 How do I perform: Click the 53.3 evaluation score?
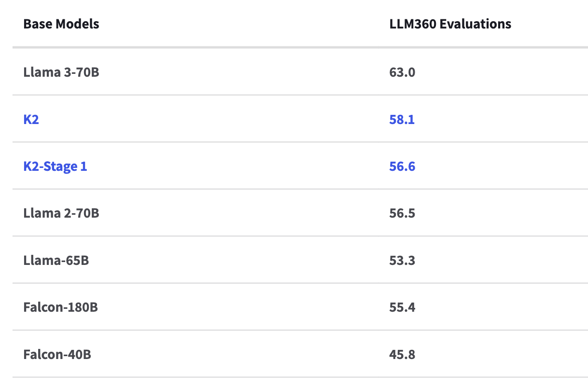pyautogui.click(x=402, y=261)
